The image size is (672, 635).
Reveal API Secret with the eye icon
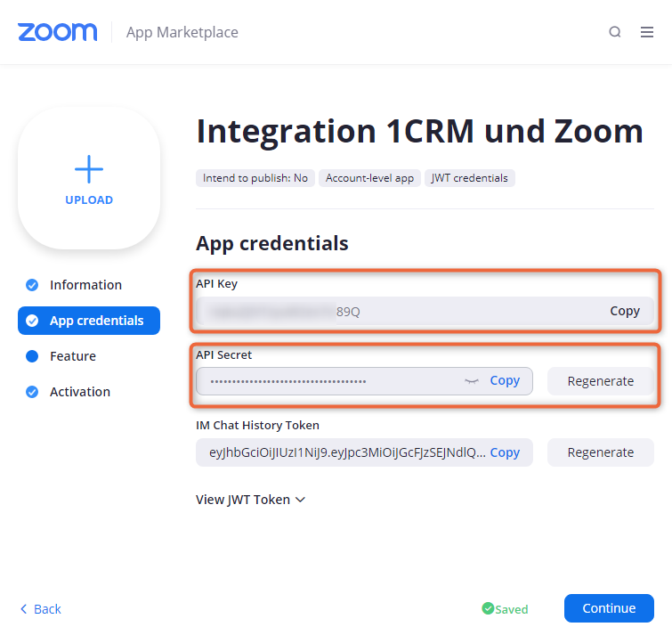click(x=472, y=381)
